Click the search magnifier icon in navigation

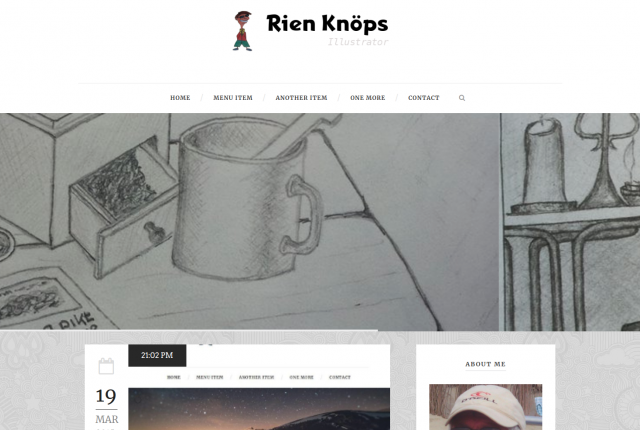[462, 98]
